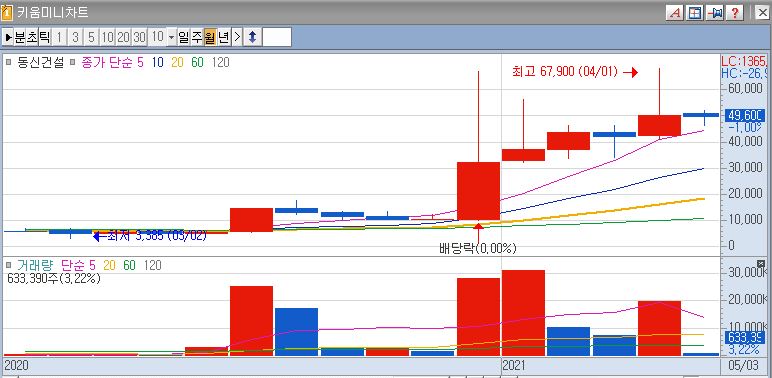The image size is (772, 378).
Task: Click the gray 120 MA legend in price chart
Action: [221, 63]
